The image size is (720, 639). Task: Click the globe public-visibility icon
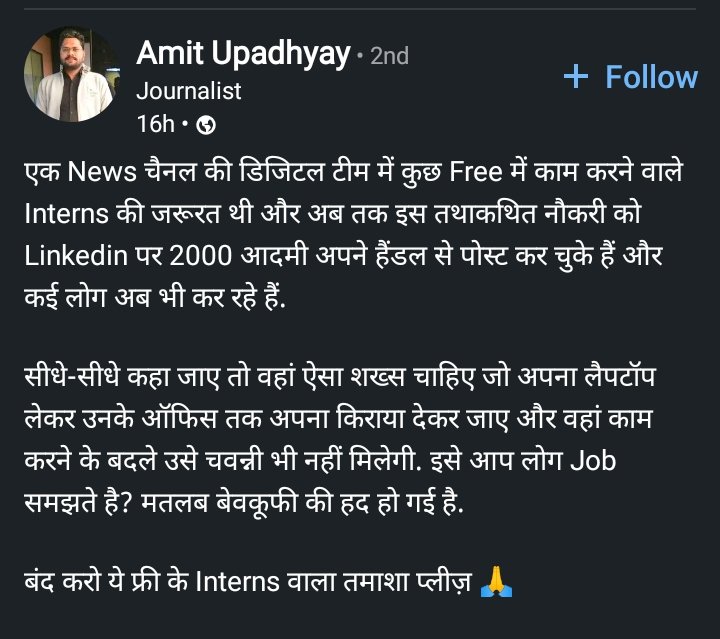click(x=206, y=125)
